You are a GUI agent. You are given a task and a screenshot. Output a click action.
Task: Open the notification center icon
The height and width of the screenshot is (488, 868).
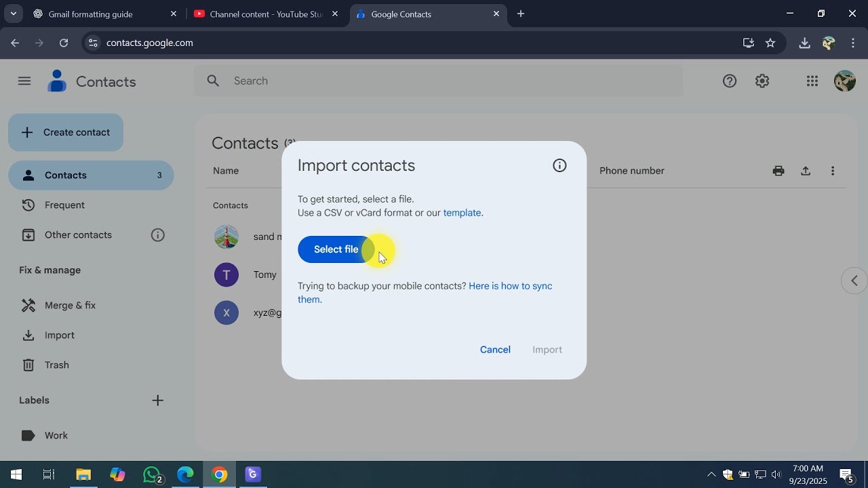click(x=846, y=474)
